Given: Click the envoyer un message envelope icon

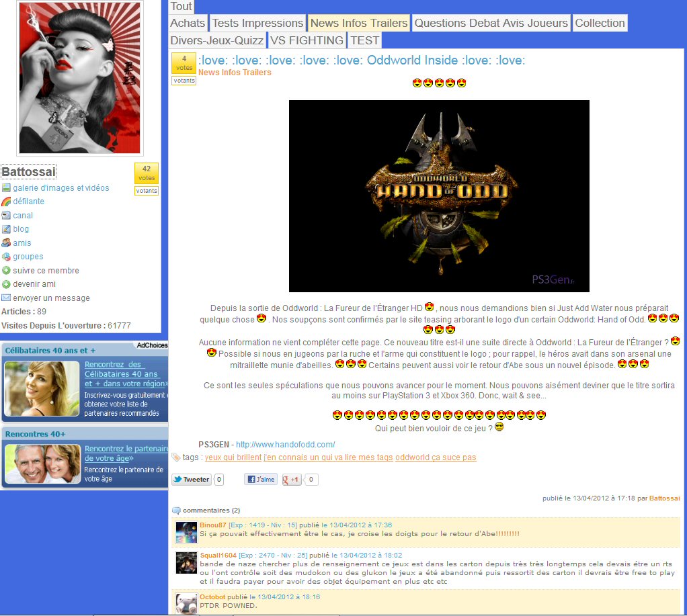Looking at the screenshot, I should tap(6, 298).
